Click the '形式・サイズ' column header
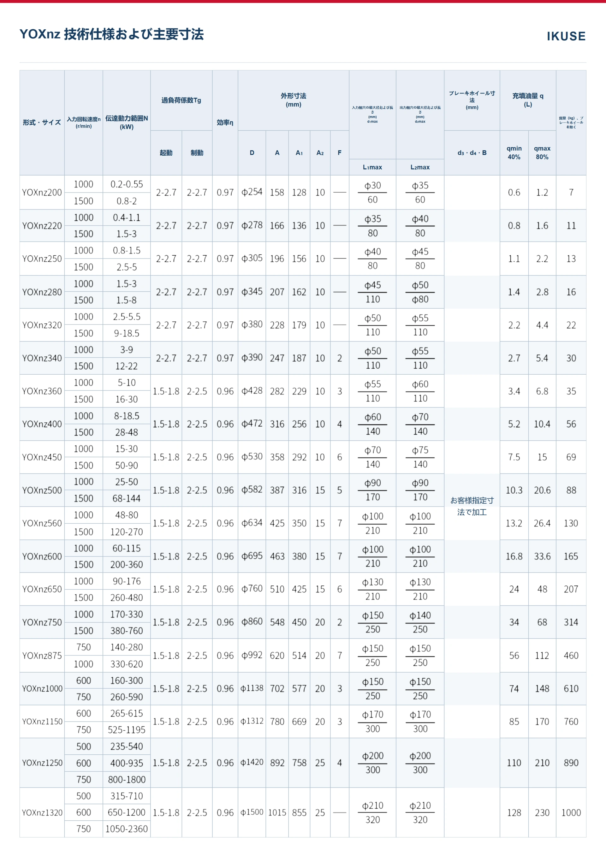Screen dimensions: 606x868 click(x=42, y=122)
